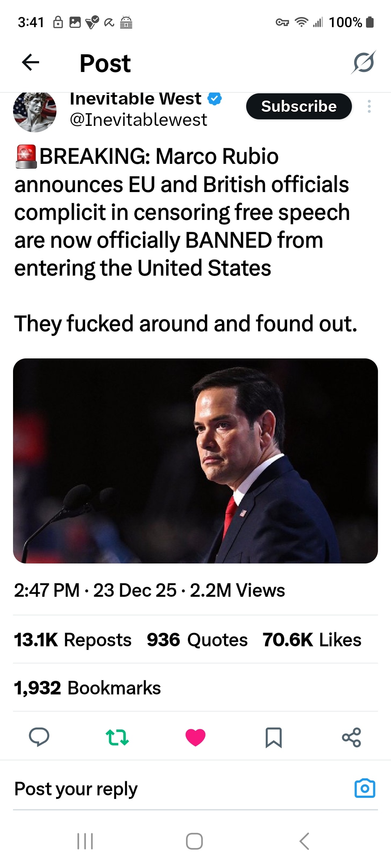The image size is (391, 868).
Task: Tap the share icon
Action: pyautogui.click(x=352, y=737)
